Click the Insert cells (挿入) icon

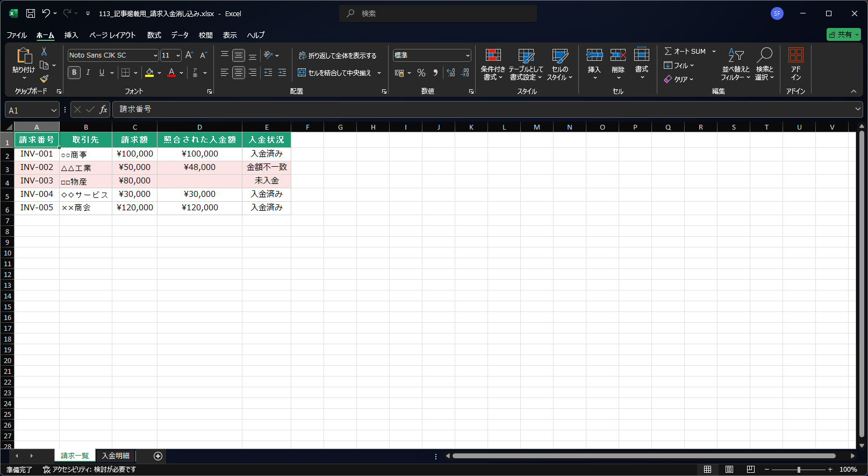click(594, 55)
